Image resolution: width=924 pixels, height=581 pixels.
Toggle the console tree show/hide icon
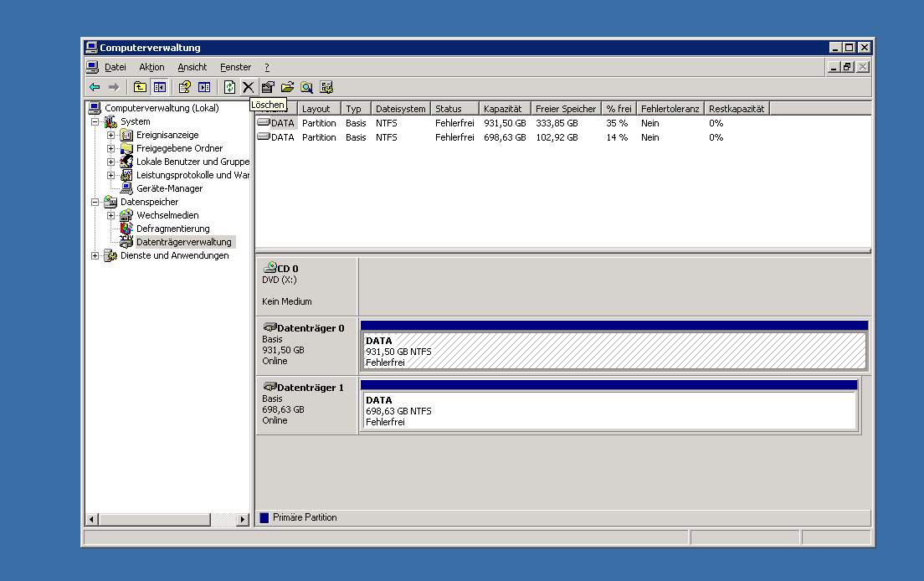click(x=160, y=87)
